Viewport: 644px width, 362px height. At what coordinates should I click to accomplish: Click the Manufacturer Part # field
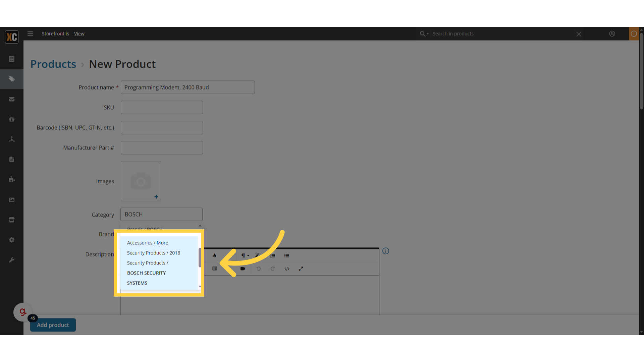click(162, 148)
